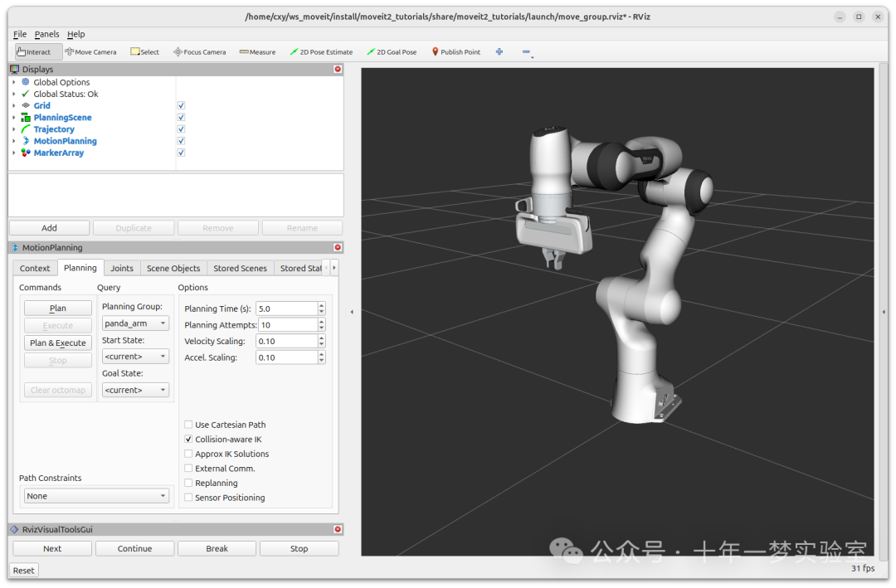Image resolution: width=896 pixels, height=588 pixels.
Task: Click the Displays panel monitor icon
Action: pyautogui.click(x=15, y=69)
